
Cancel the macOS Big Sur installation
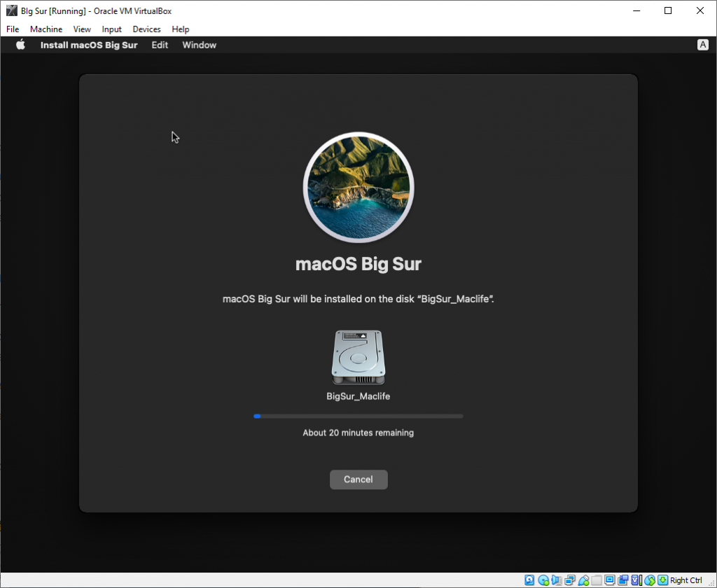click(x=358, y=479)
